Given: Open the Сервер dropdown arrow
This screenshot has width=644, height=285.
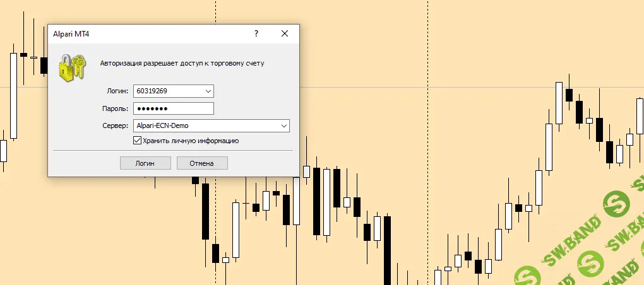Looking at the screenshot, I should [x=283, y=125].
